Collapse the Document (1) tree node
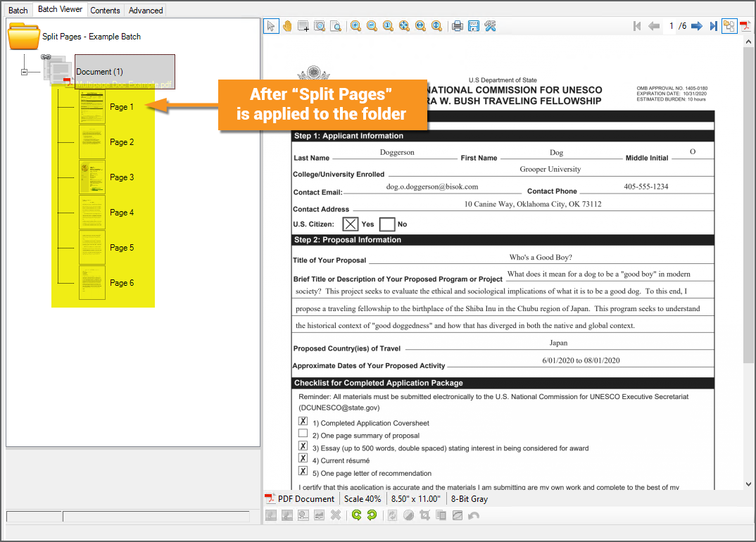 (x=24, y=72)
